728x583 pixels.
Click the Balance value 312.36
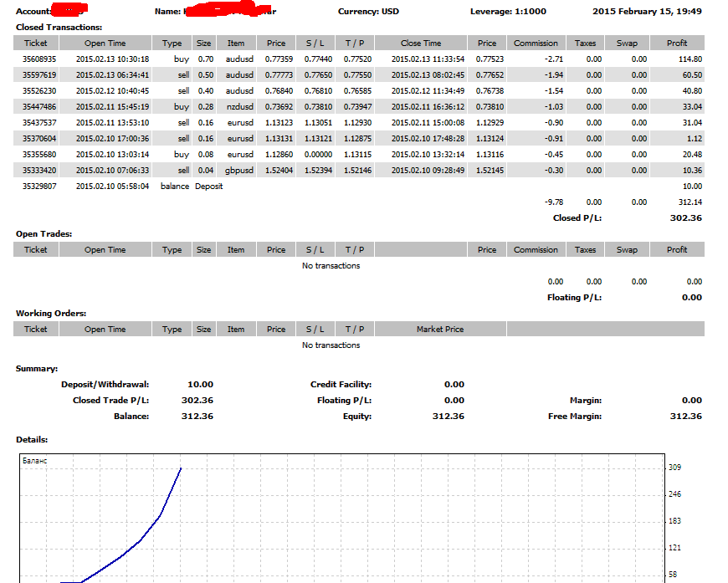pyautogui.click(x=197, y=416)
